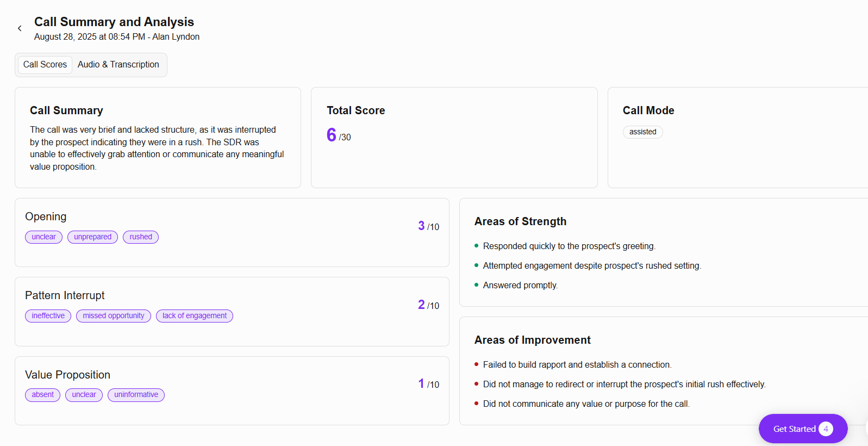Select the 'assisted' call mode tag

tap(643, 132)
